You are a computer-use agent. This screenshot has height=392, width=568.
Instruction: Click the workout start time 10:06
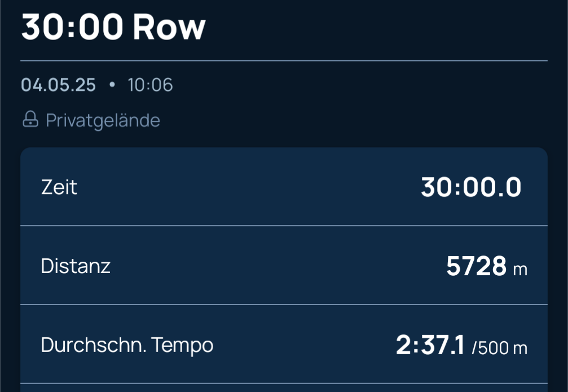pos(151,85)
